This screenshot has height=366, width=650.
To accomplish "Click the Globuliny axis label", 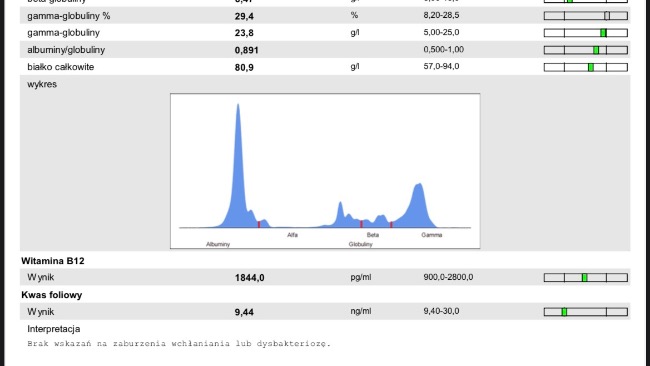I will tap(361, 245).
